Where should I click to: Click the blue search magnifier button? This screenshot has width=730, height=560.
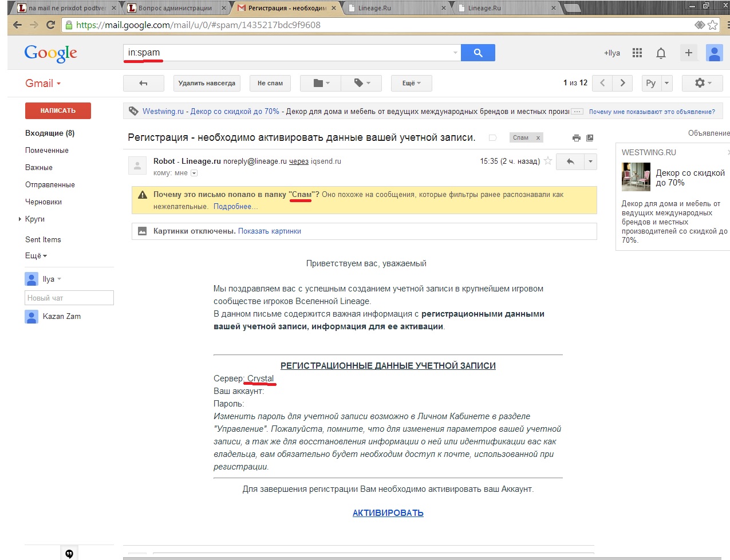pyautogui.click(x=478, y=53)
